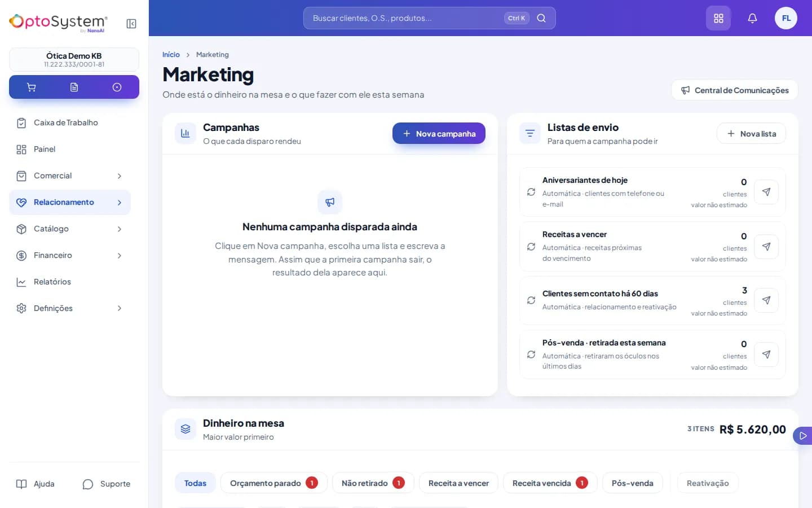The image size is (812, 508).
Task: Expand the Catálogo menu
Action: 70,229
